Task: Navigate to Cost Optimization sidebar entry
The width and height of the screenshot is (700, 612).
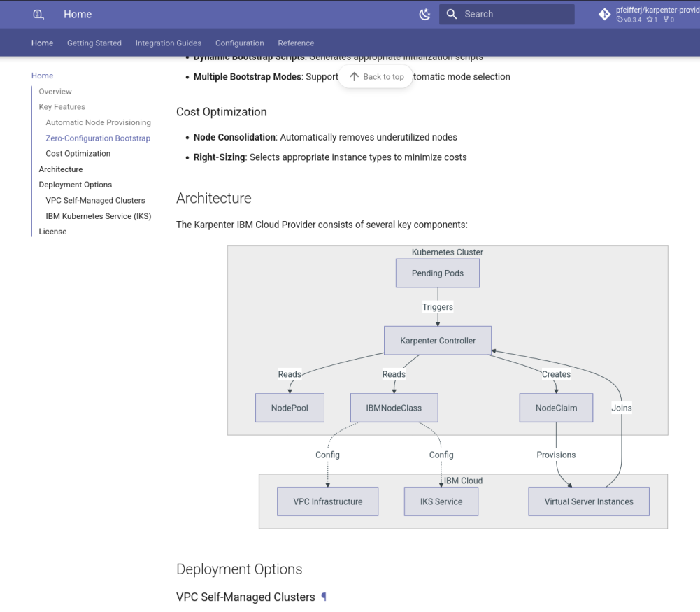Action: coord(78,154)
